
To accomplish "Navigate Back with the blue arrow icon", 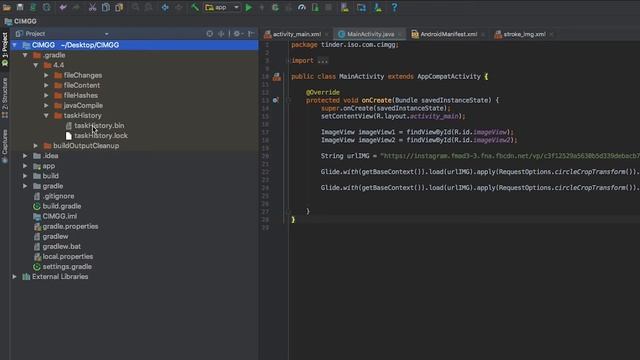I will (x=165, y=7).
